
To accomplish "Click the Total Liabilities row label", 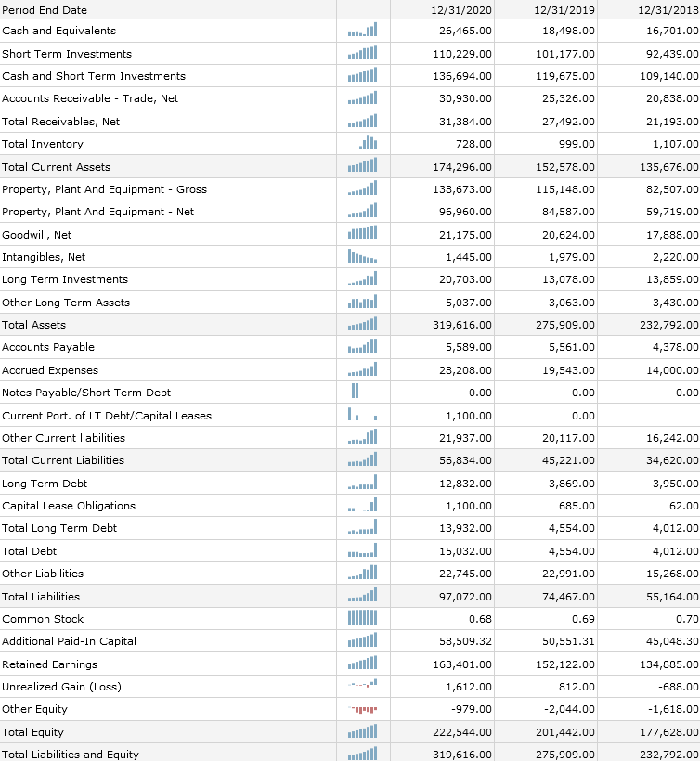I will [41, 597].
